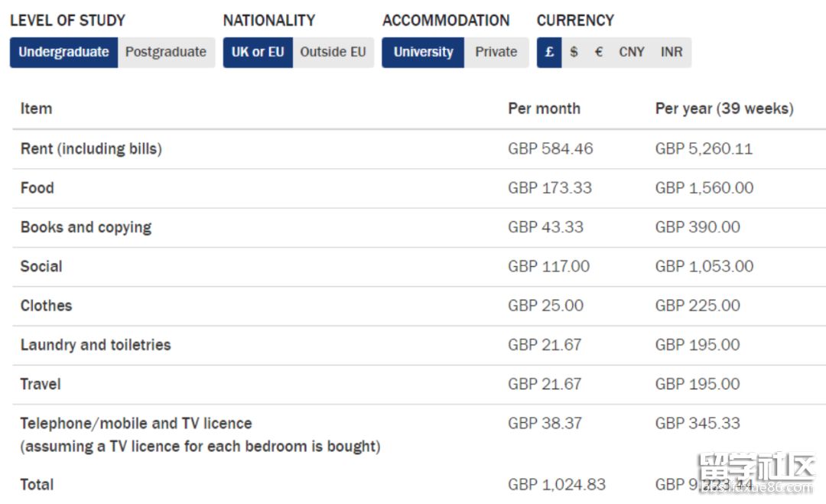The height and width of the screenshot is (504, 826).
Task: Select the Laundry and toiletries row
Action: point(419,345)
